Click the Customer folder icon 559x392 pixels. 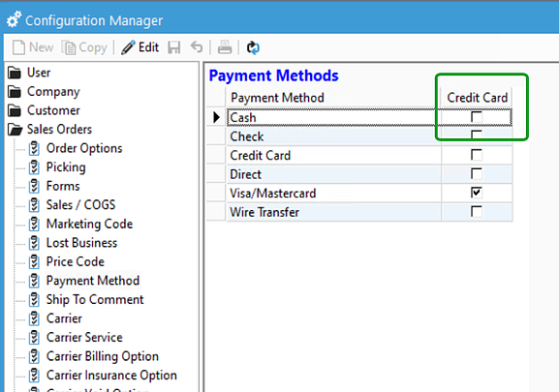(x=15, y=110)
